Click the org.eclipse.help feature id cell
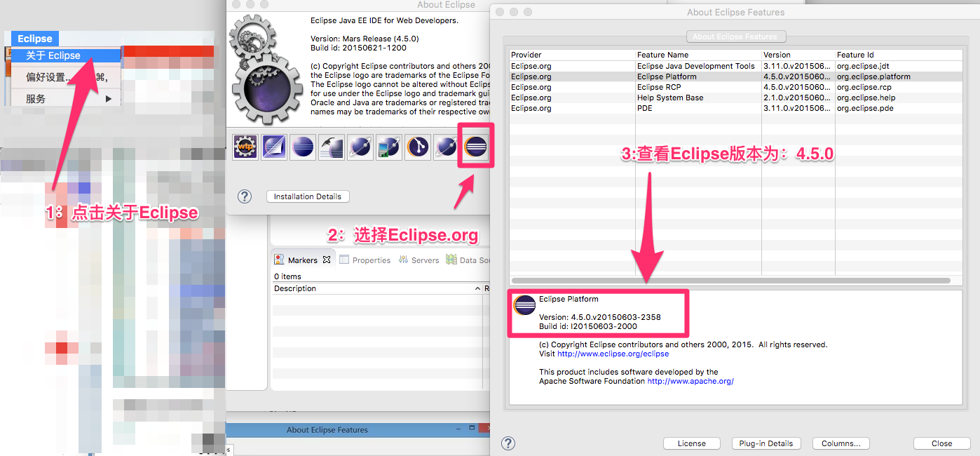The height and width of the screenshot is (456, 980). tap(866, 98)
